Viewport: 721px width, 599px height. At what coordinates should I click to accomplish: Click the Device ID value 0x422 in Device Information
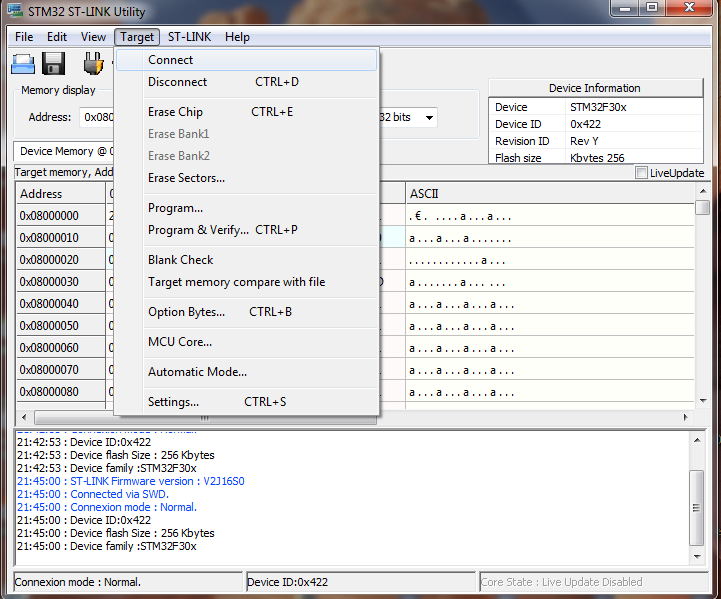click(585, 124)
